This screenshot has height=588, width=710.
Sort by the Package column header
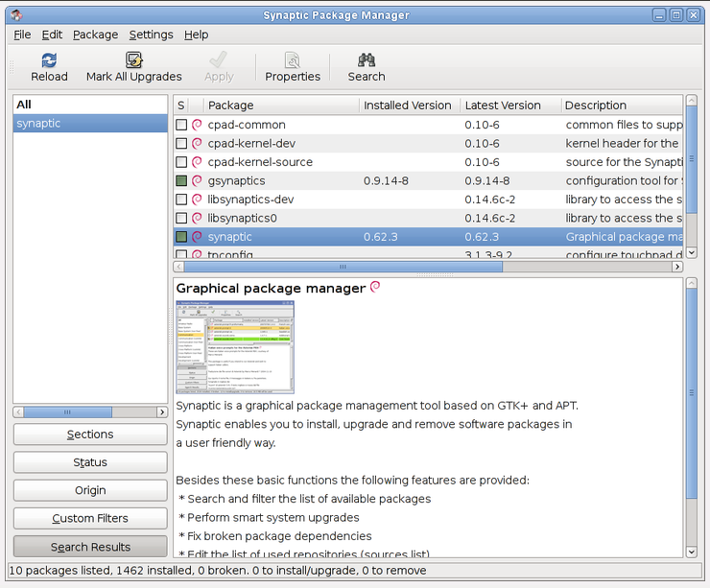pos(282,105)
